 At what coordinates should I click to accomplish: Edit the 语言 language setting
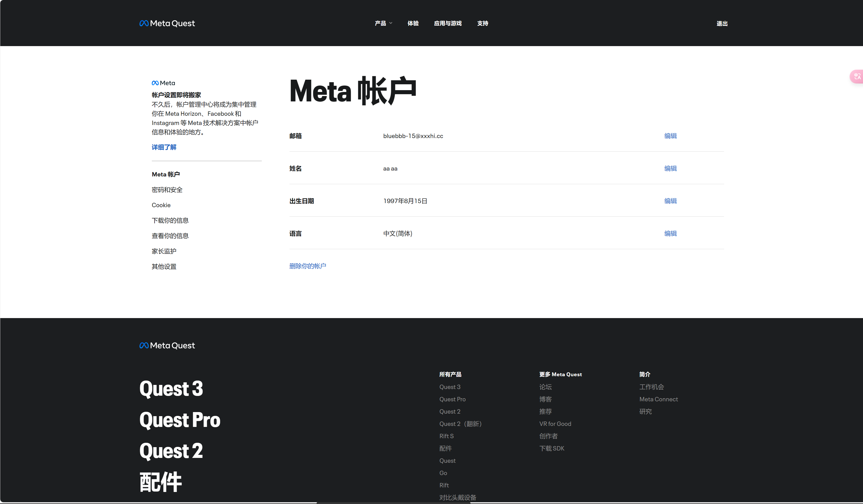point(670,233)
